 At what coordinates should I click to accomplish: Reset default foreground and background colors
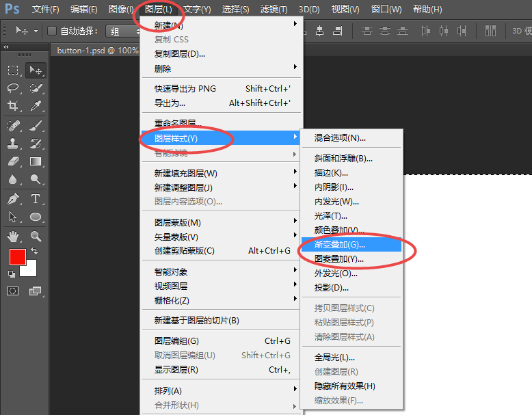[12, 273]
